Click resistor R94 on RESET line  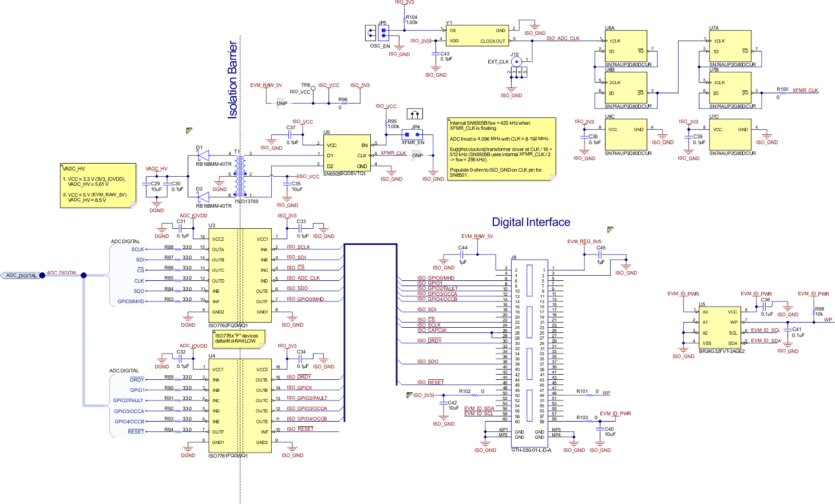[179, 431]
